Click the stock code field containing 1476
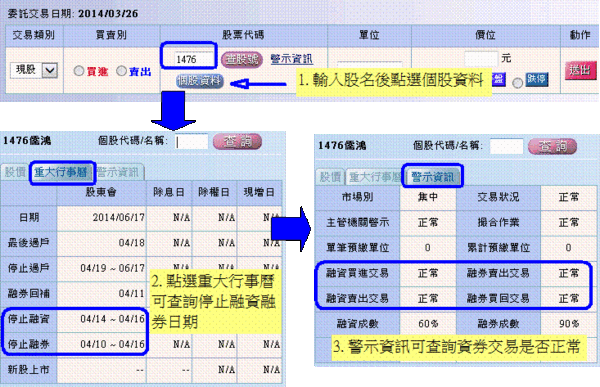The width and height of the screenshot is (600, 387). [194, 59]
